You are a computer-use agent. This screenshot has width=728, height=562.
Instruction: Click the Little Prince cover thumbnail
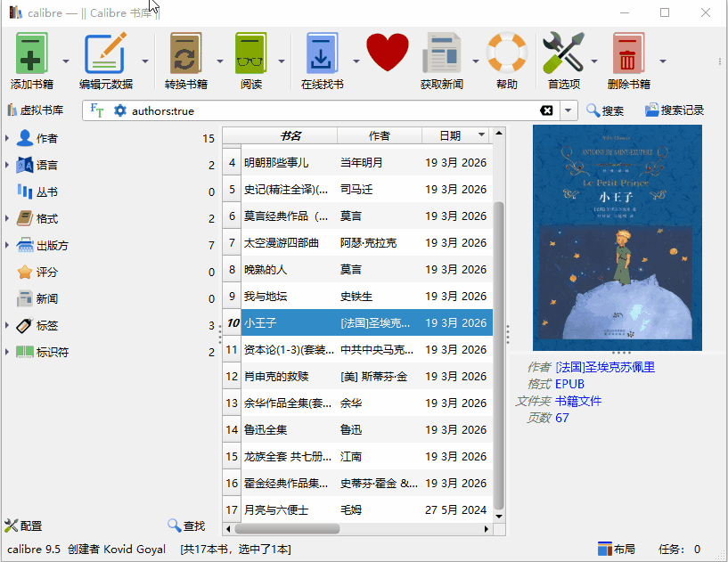pos(617,238)
